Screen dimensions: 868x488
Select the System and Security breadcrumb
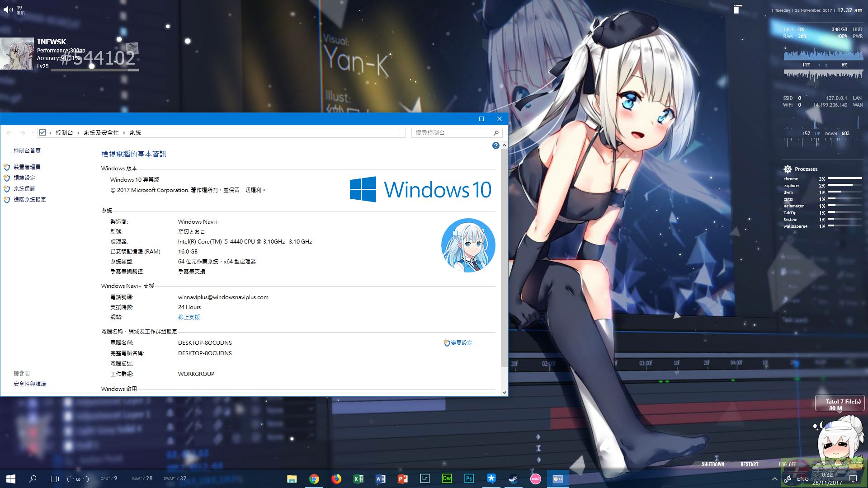[101, 133]
